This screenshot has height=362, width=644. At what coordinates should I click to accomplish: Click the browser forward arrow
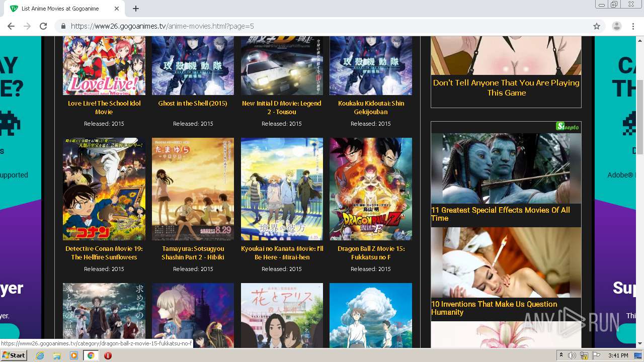pyautogui.click(x=27, y=26)
